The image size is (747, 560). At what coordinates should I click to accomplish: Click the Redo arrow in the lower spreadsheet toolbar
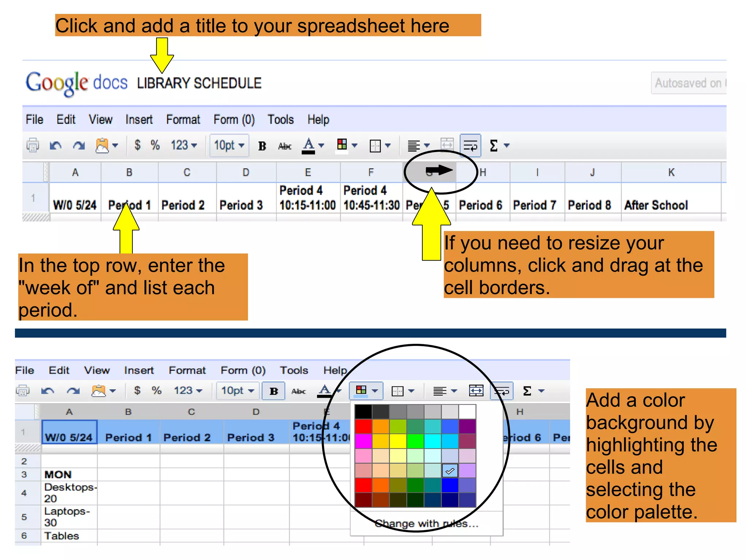tap(73, 391)
